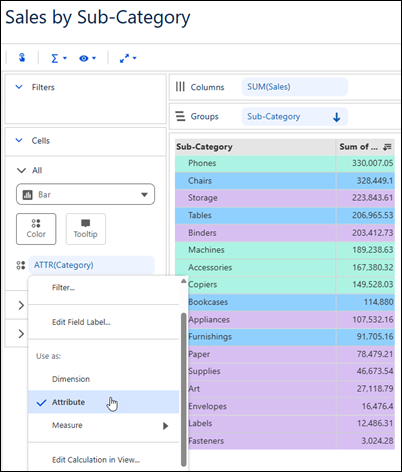Screen dimensions: 402x472
Task: Click the context menu scrollbar thumb
Action: [183, 390]
